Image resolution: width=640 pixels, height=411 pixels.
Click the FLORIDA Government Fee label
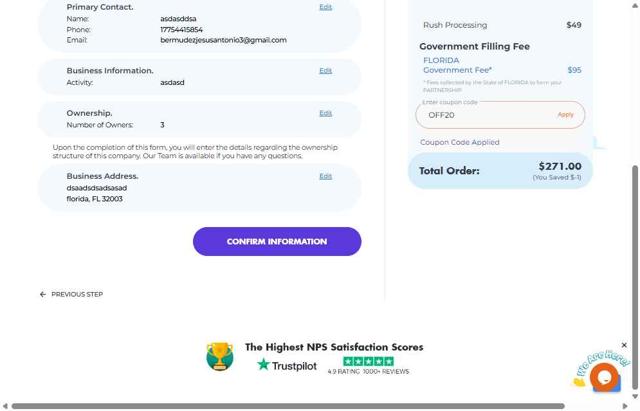point(457,65)
